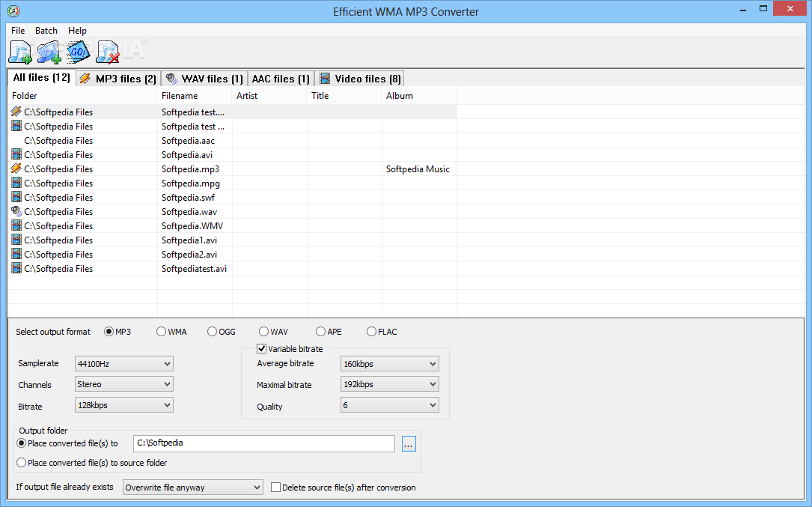The image size is (812, 507).
Task: Open the Overwrite file anyway dropdown
Action: pyautogui.click(x=192, y=488)
